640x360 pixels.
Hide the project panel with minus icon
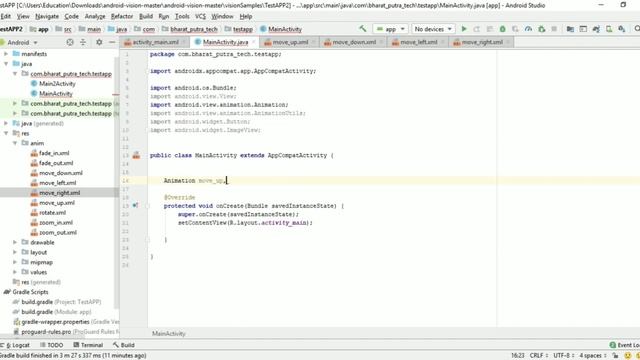click(112, 42)
